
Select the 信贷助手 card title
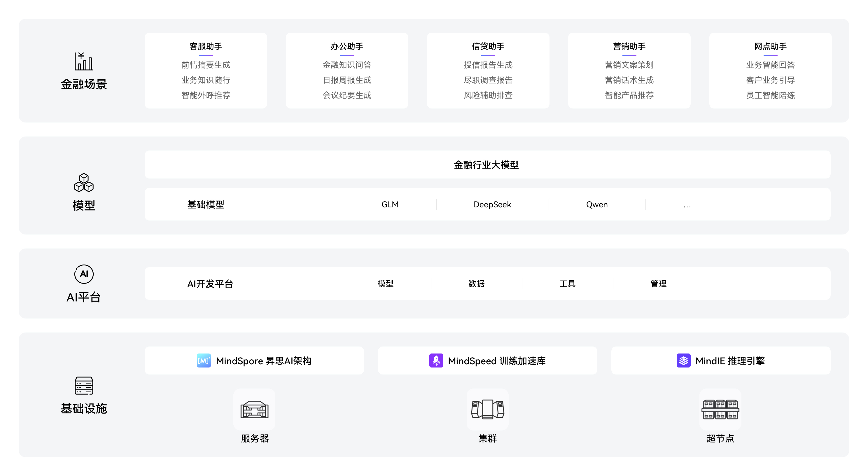[x=488, y=46]
